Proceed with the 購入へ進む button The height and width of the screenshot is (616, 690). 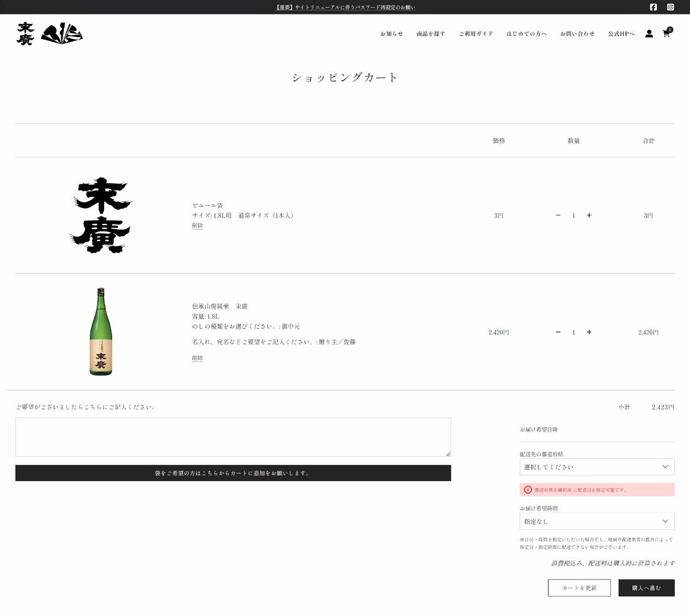(646, 588)
